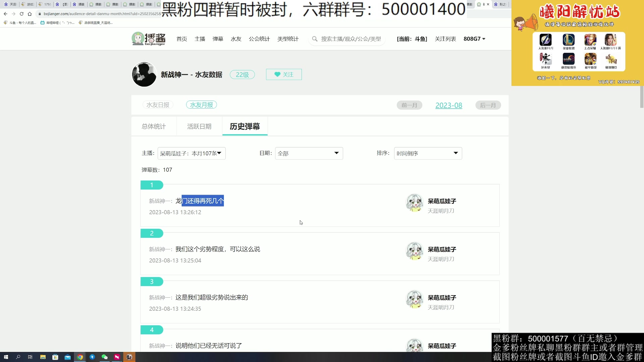The height and width of the screenshot is (362, 644).
Task: Open the 关注列表 follow list link
Action: pyautogui.click(x=445, y=39)
